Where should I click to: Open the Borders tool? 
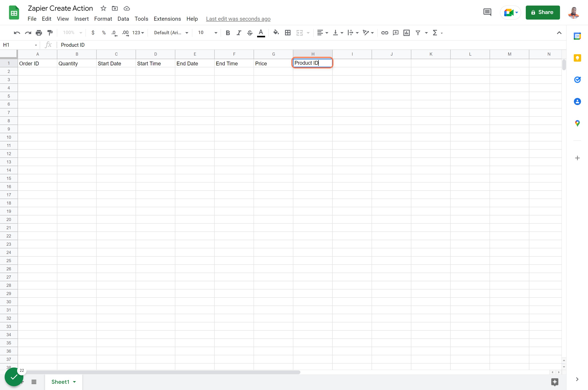288,33
